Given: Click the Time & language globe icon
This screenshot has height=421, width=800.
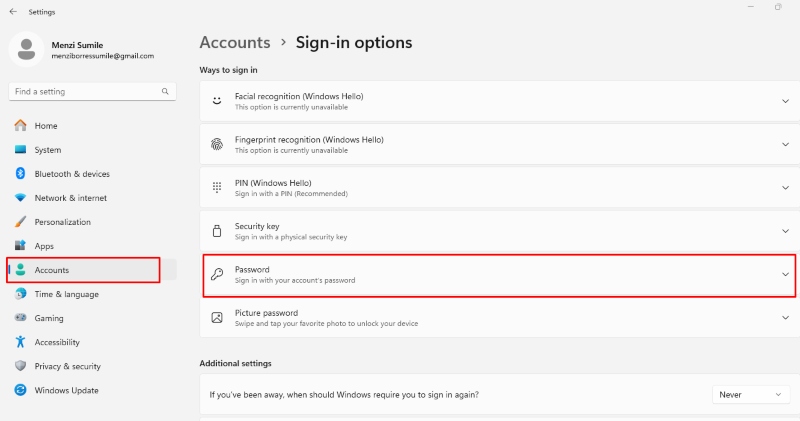Looking at the screenshot, I should click(20, 294).
